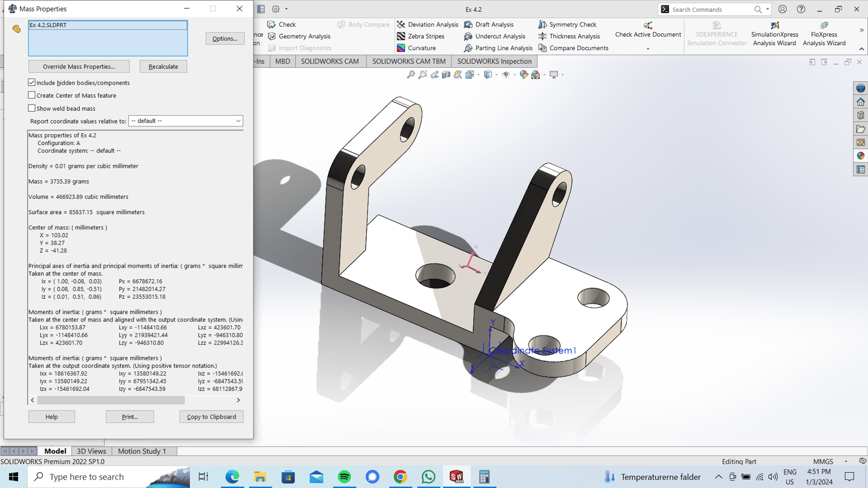This screenshot has width=868, height=488.
Task: Click Copy to Clipboard button
Action: (211, 417)
